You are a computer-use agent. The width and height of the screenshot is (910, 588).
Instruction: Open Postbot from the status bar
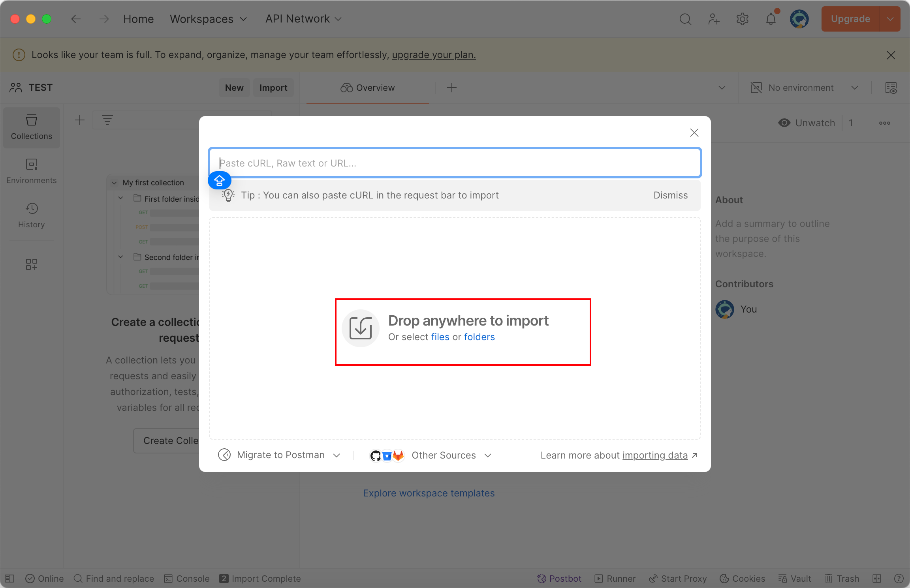559,579
